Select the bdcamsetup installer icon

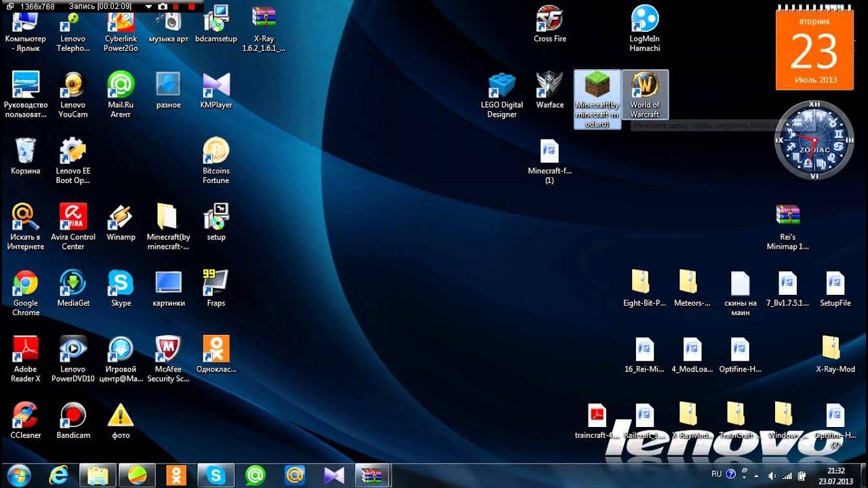tap(216, 24)
